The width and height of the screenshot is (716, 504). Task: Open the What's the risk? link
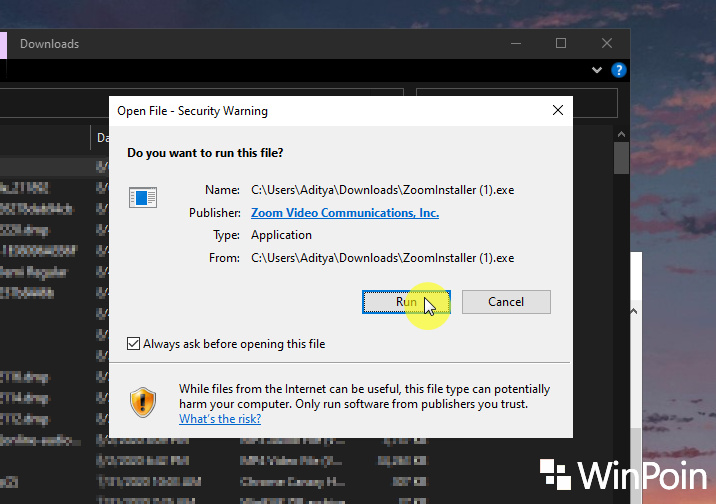tap(220, 419)
